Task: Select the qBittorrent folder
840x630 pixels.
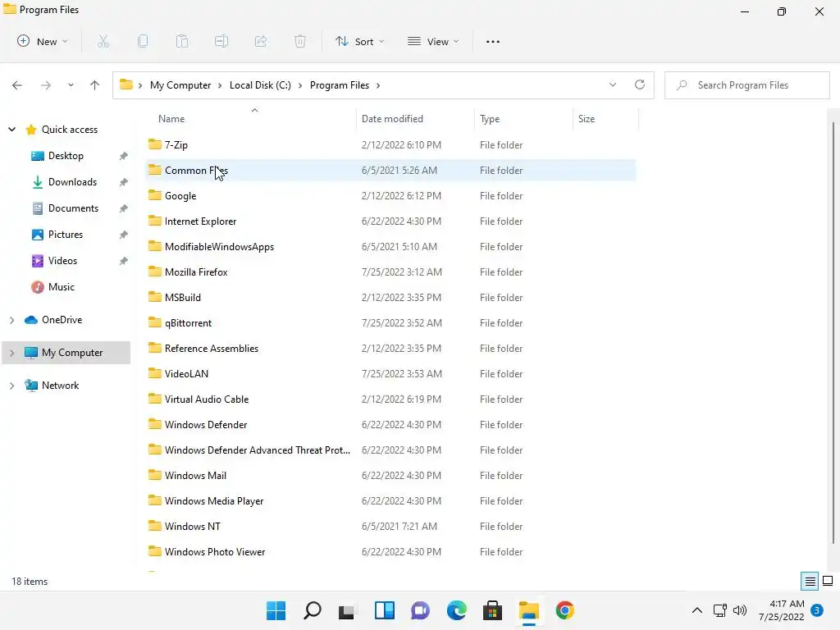Action: [390, 323]
